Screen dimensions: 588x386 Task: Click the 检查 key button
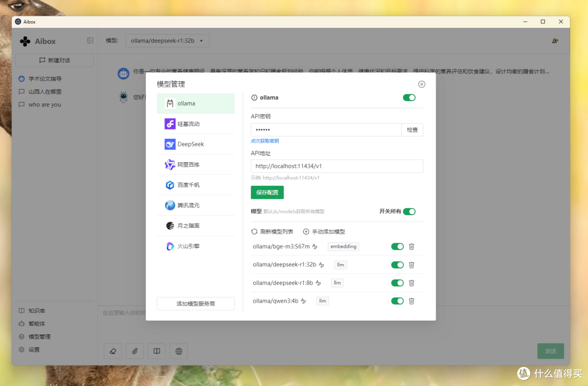point(412,130)
